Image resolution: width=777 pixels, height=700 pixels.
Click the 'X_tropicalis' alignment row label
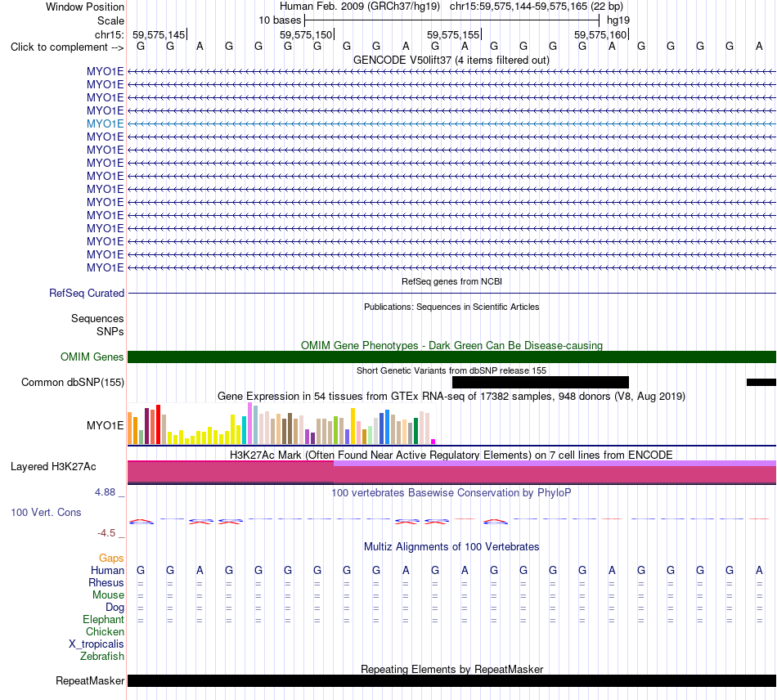[97, 644]
